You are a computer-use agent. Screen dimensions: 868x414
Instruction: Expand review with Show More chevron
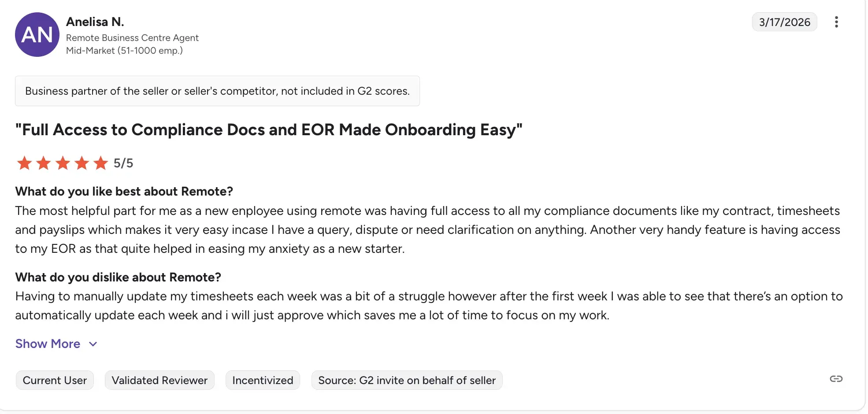pos(93,344)
